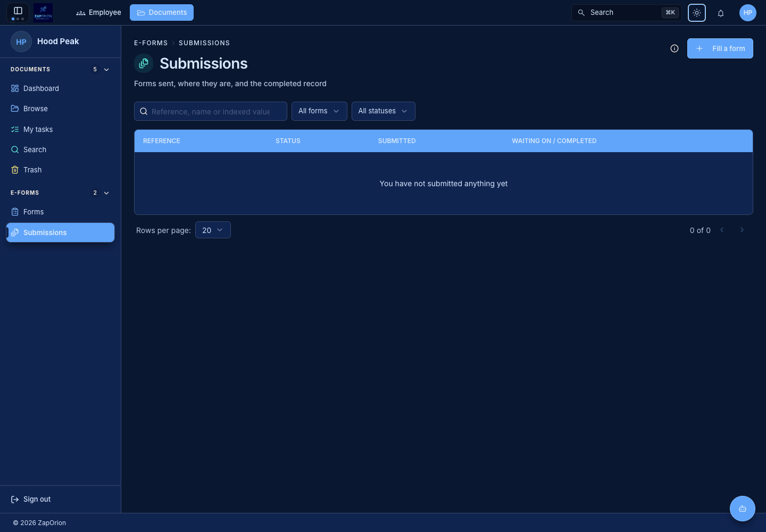Sort by the Submitted column header
The width and height of the screenshot is (766, 532).
point(397,141)
